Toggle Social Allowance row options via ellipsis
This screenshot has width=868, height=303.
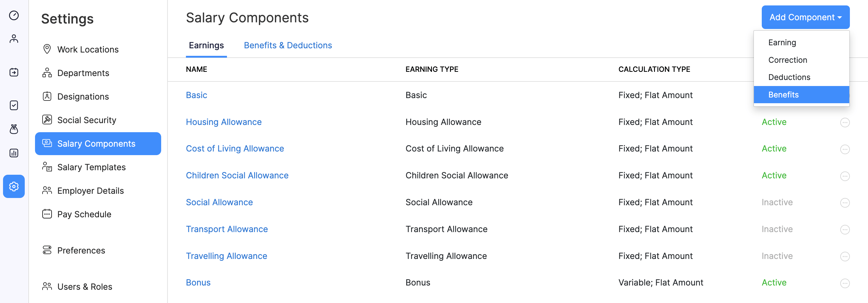point(845,203)
